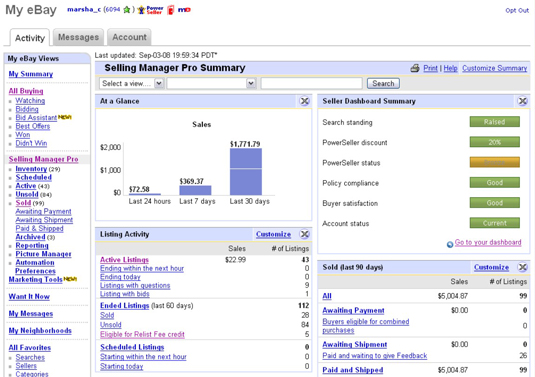Open sidebar Awaiting Payment link
The width and height of the screenshot is (535, 377).
click(x=43, y=212)
